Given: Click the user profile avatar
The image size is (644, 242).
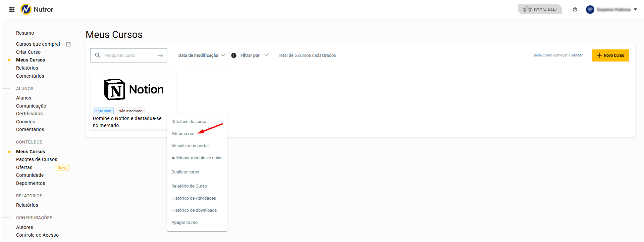Looking at the screenshot, I should (590, 9).
